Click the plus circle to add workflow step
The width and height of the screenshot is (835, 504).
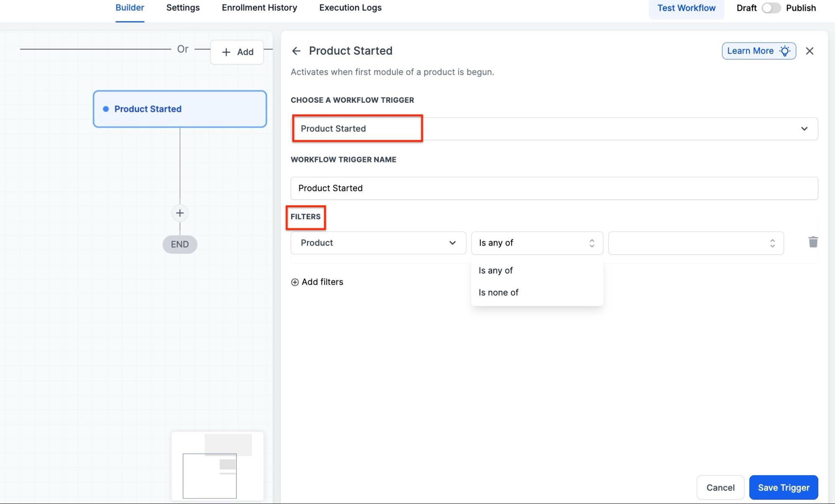tap(180, 213)
